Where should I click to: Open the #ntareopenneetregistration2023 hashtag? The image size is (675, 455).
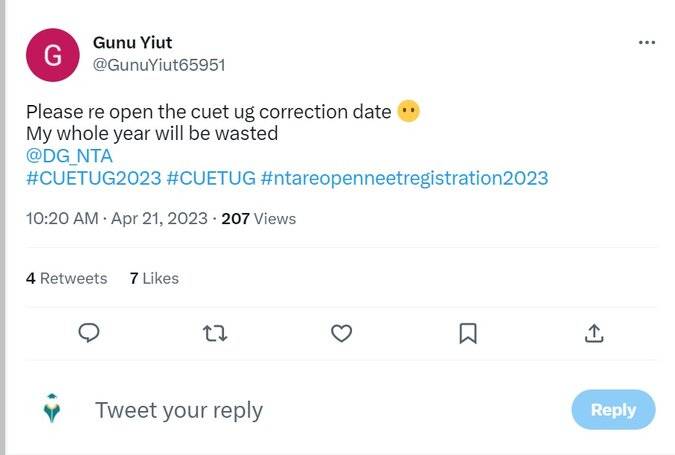coord(404,178)
